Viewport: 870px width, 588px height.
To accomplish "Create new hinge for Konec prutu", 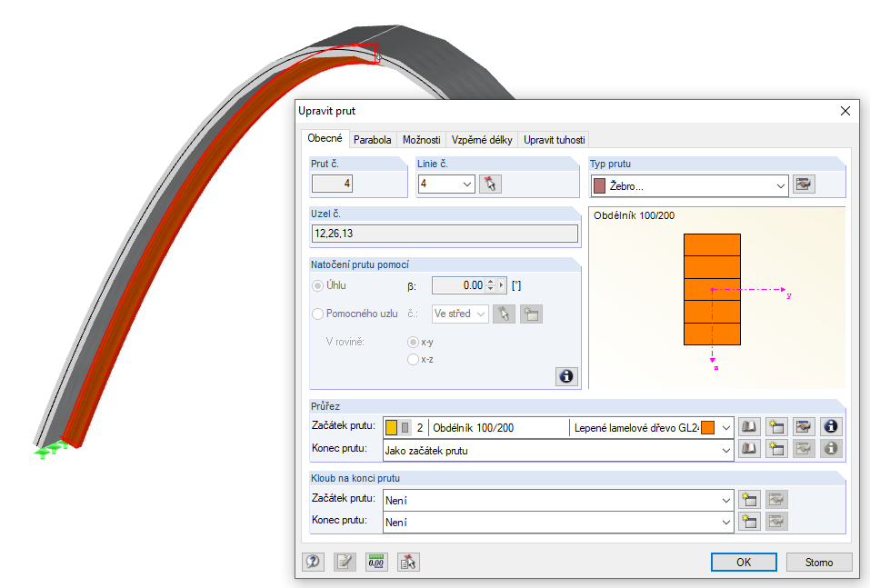I will 749,521.
